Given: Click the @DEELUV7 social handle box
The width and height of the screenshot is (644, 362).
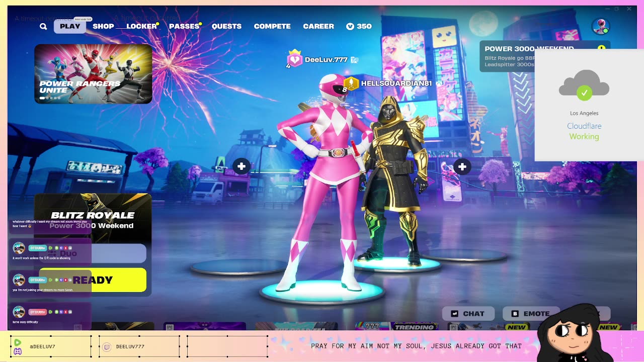Looking at the screenshot, I should click(51, 346).
